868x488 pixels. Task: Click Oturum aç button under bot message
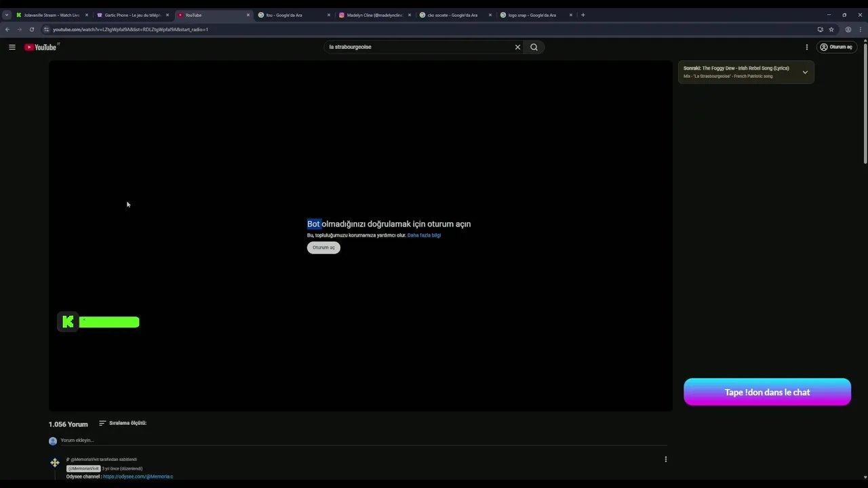coord(323,247)
